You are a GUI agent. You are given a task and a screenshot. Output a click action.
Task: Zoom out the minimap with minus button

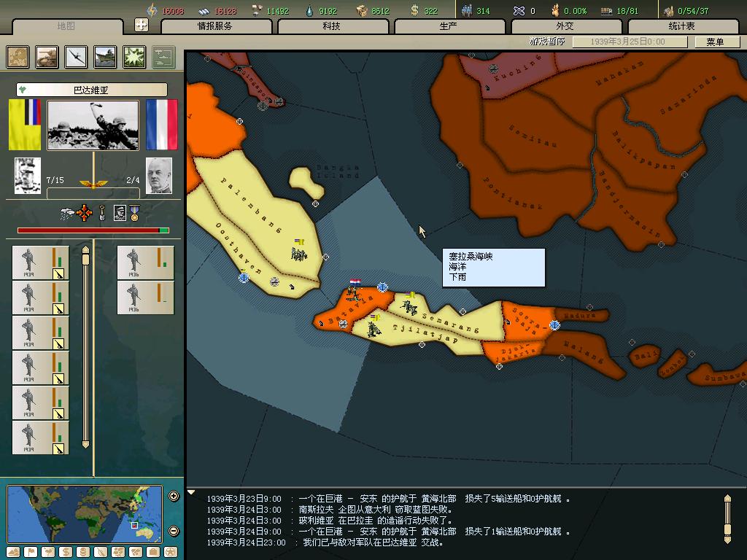click(x=174, y=531)
